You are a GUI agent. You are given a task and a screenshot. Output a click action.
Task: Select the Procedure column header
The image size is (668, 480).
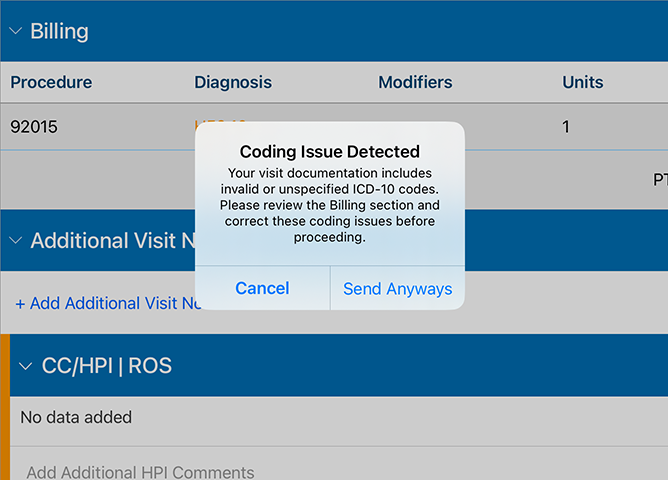point(51,82)
